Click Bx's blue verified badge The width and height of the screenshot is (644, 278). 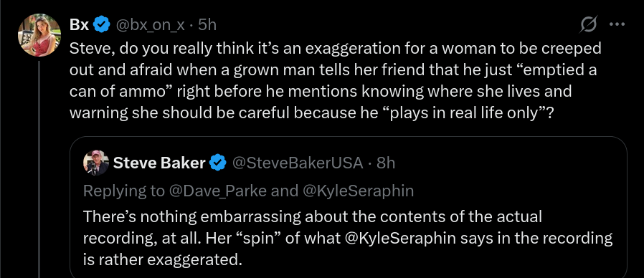tap(102, 25)
